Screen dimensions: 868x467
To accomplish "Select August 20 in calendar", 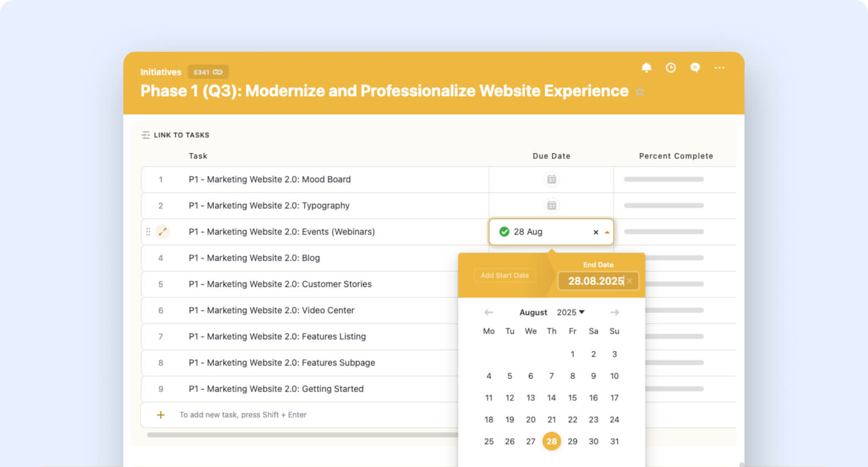I will [530, 420].
